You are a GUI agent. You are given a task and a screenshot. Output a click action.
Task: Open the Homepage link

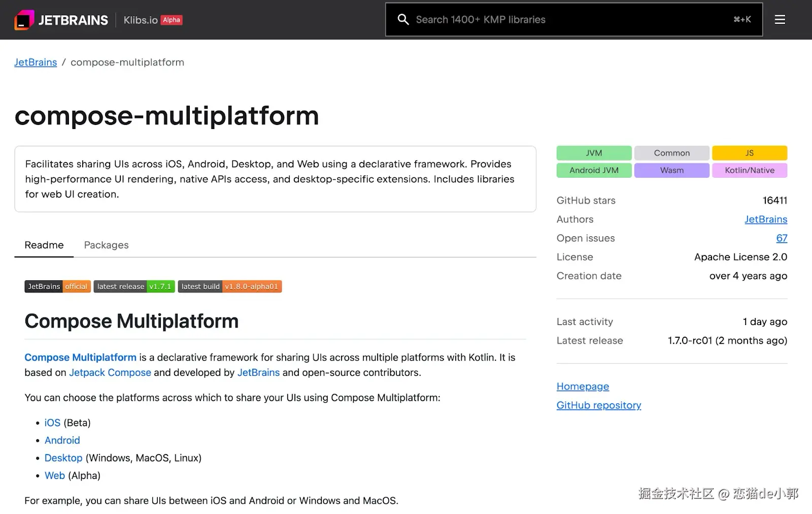pyautogui.click(x=583, y=387)
